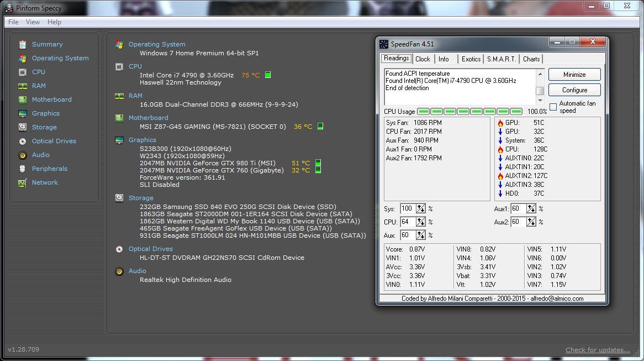Viewport: 644px width, 361px height.
Task: Click the flame icon next to CPU 128C
Action: coord(500,149)
